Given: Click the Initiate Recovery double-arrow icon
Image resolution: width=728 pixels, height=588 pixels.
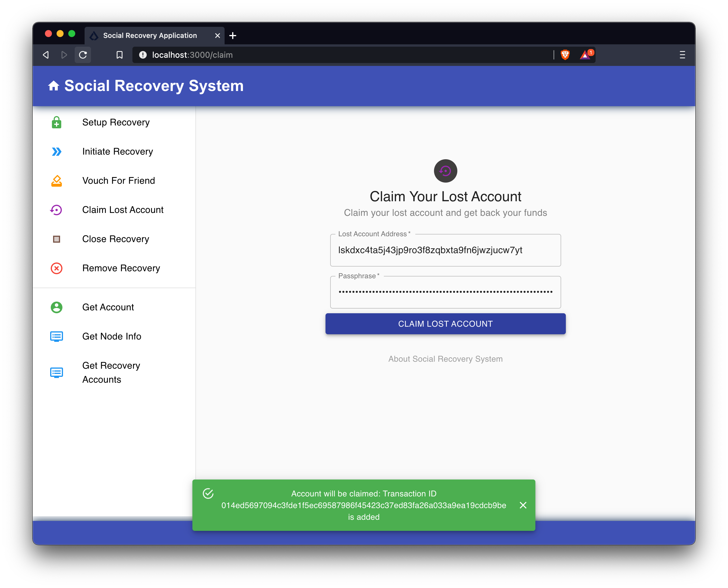Looking at the screenshot, I should [57, 151].
